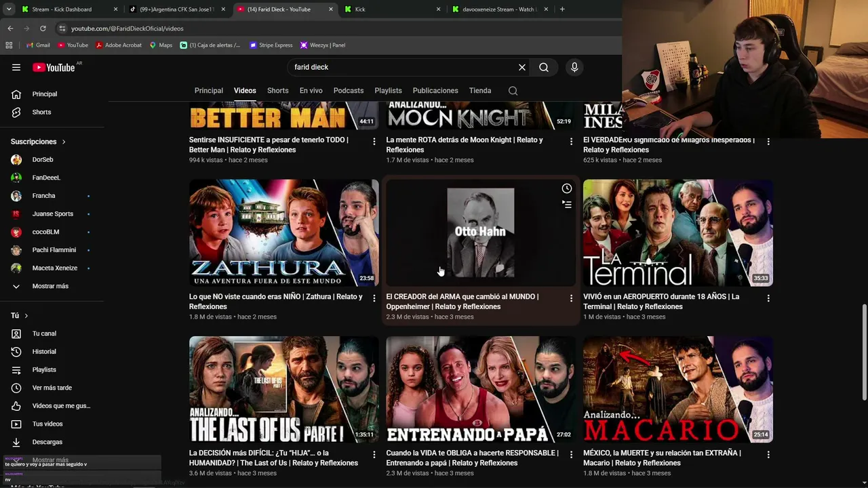Open Weezyx Panel bookmark

click(323, 45)
